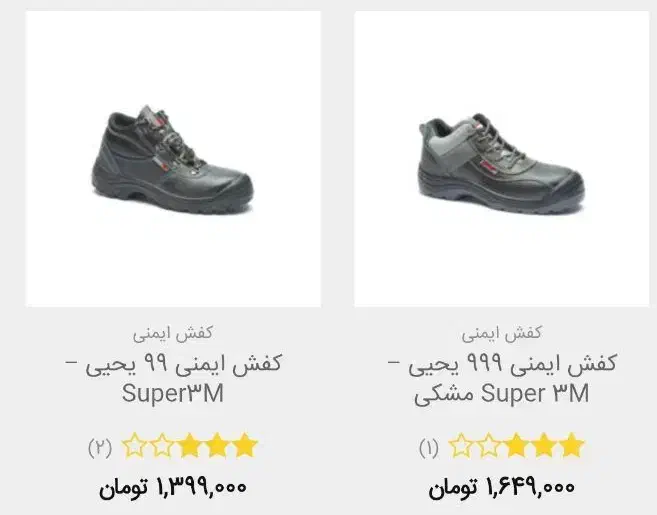Click the leftmost empty star on the 999 Yahya shoe

(461, 445)
